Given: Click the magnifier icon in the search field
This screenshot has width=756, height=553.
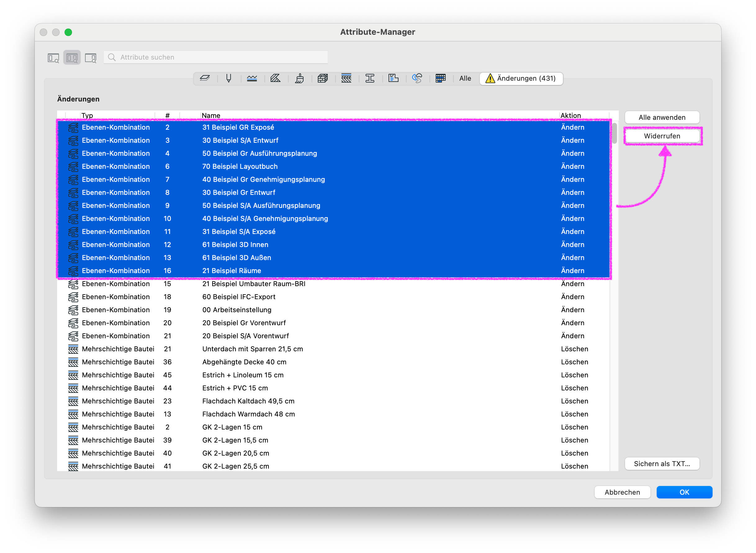Looking at the screenshot, I should [112, 57].
